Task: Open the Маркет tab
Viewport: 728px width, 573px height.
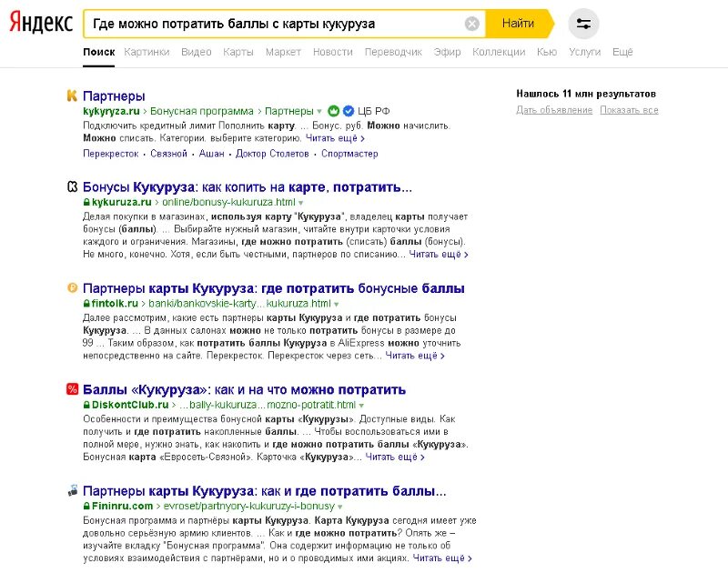Action: point(283,52)
